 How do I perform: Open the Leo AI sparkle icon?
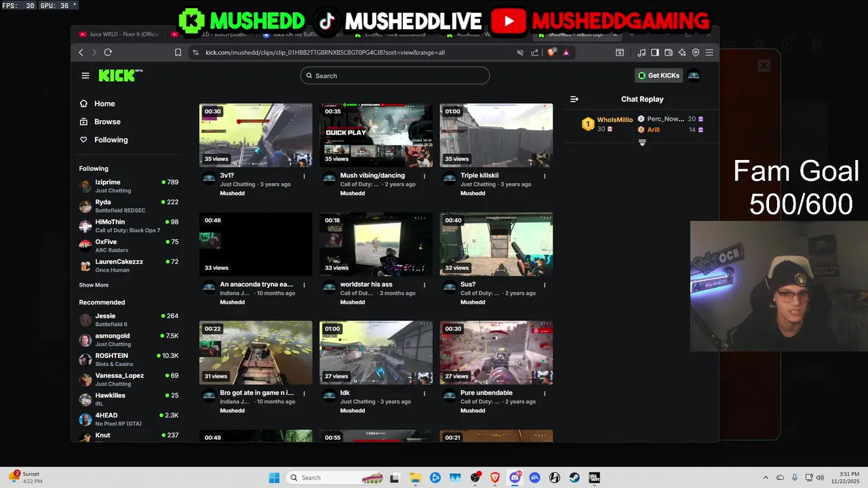coord(682,52)
